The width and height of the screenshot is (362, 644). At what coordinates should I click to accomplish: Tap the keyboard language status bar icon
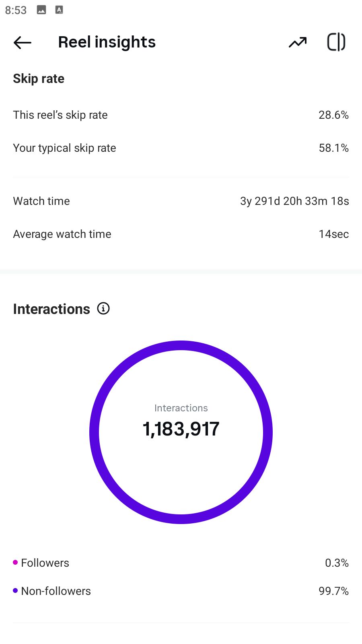pyautogui.click(x=59, y=10)
